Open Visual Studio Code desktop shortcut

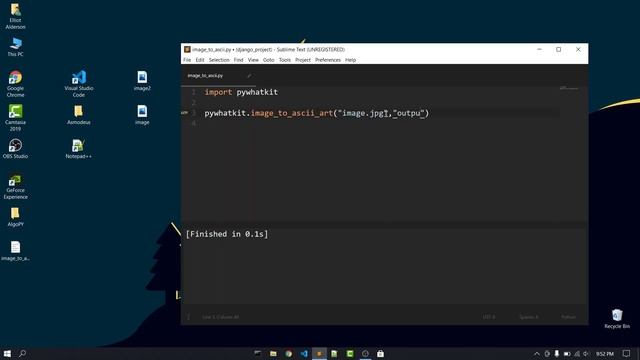pyautogui.click(x=79, y=83)
